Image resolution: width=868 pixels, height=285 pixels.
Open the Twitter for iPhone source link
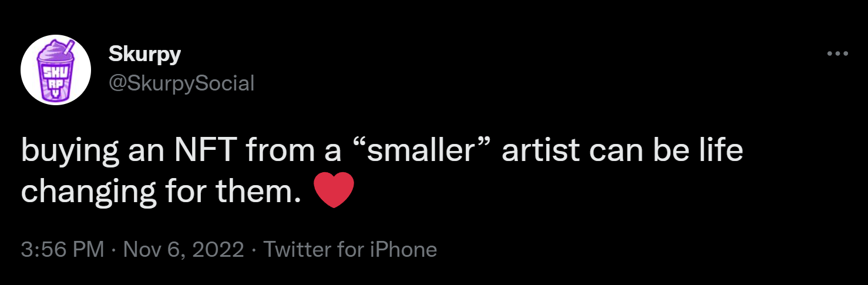point(350,250)
